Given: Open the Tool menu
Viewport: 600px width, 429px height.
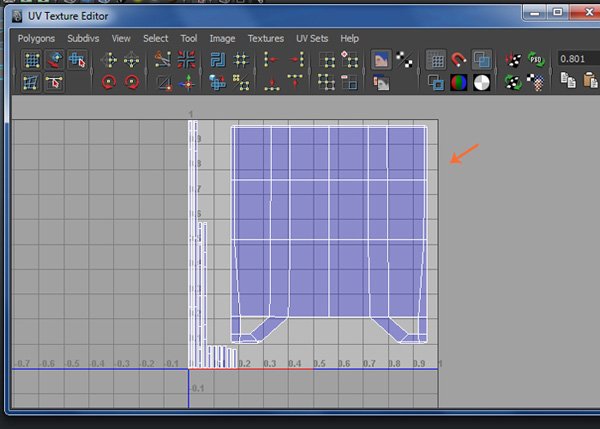Looking at the screenshot, I should [189, 38].
